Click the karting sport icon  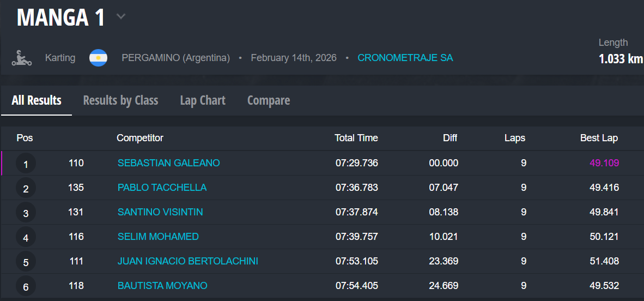(21, 58)
